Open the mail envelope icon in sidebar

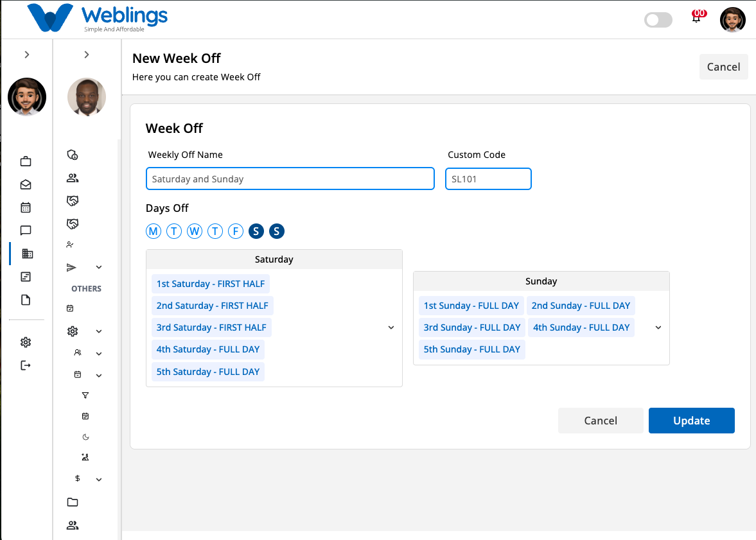pos(26,185)
